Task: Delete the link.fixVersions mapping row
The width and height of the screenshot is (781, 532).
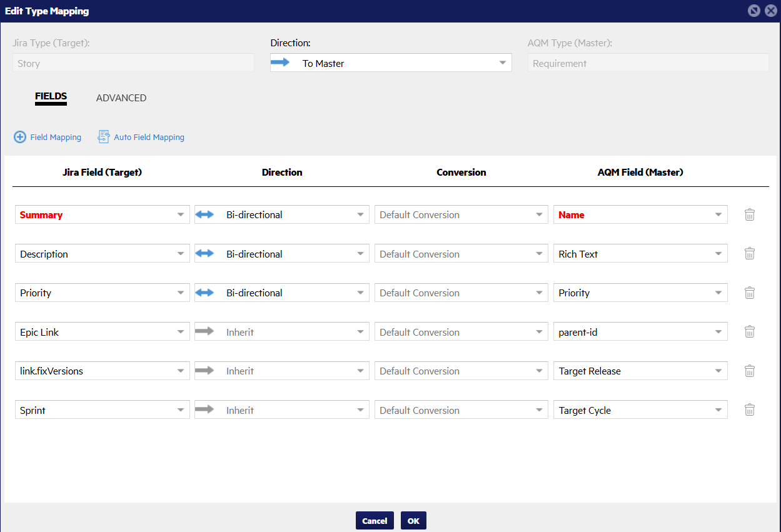Action: point(750,371)
